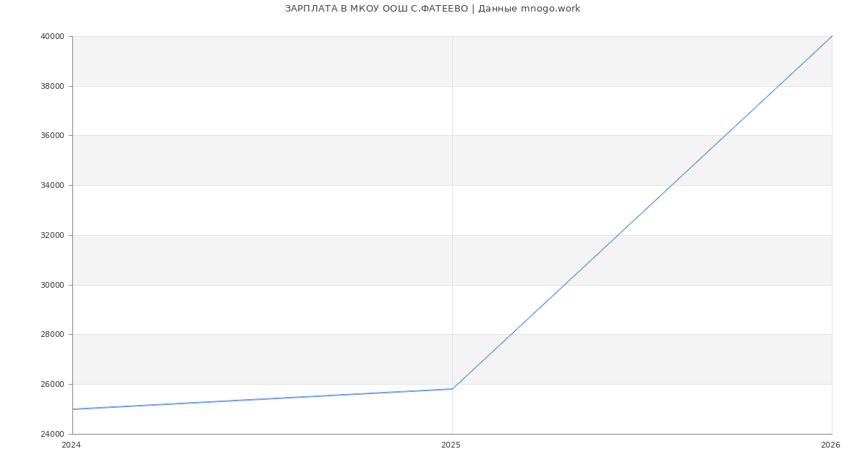Select the 38000 y-axis label

point(53,87)
